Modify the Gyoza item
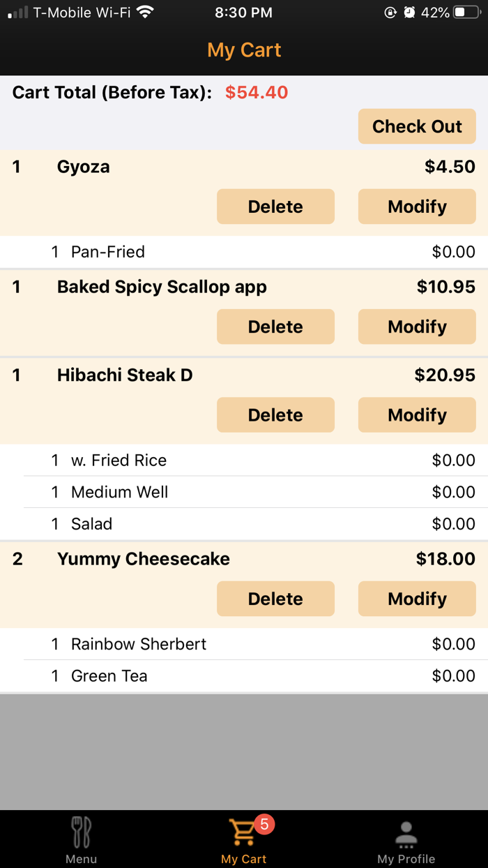The height and width of the screenshot is (868, 488). coord(417,207)
